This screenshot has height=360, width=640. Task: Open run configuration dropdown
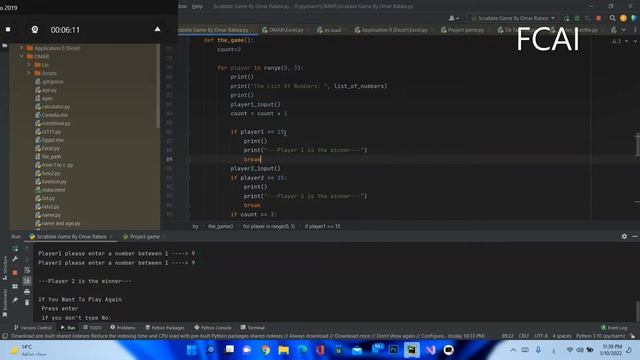pyautogui.click(x=513, y=18)
